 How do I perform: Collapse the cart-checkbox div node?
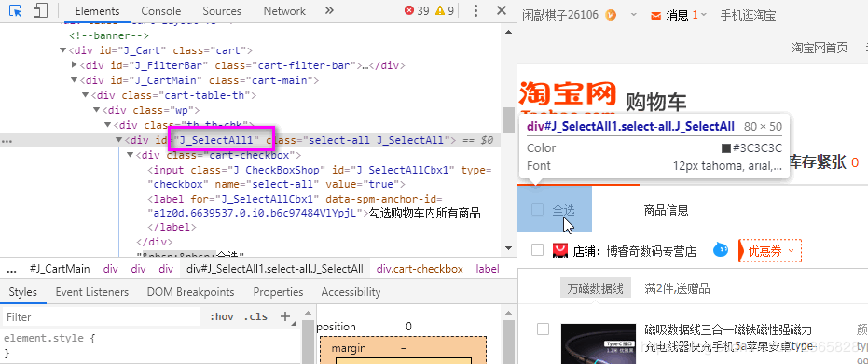click(x=131, y=155)
